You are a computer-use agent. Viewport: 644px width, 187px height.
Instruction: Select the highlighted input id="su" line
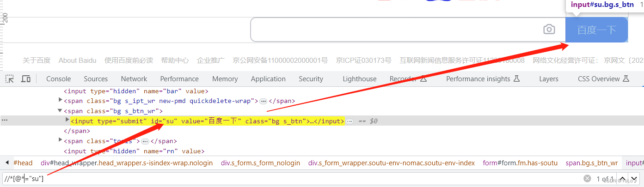(207, 121)
